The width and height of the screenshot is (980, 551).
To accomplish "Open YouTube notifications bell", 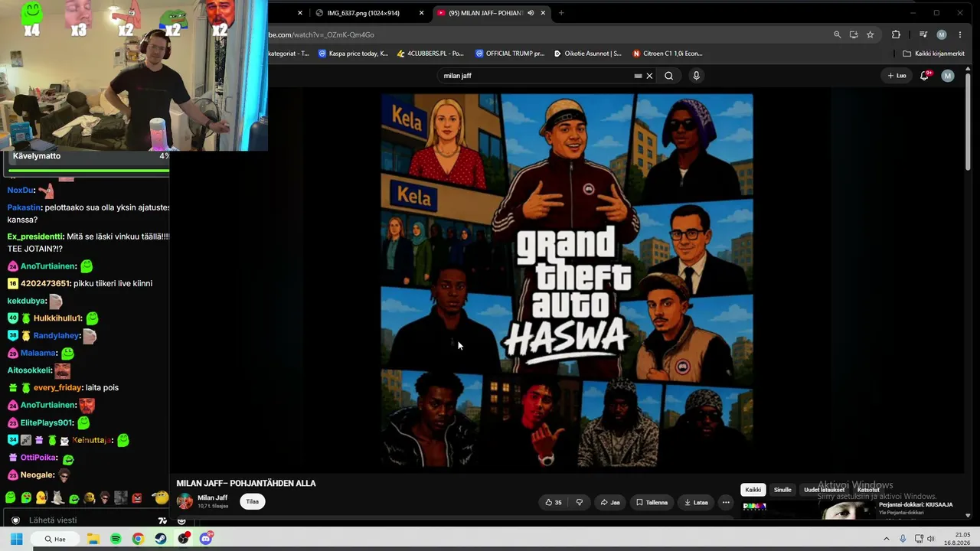I will click(x=925, y=76).
